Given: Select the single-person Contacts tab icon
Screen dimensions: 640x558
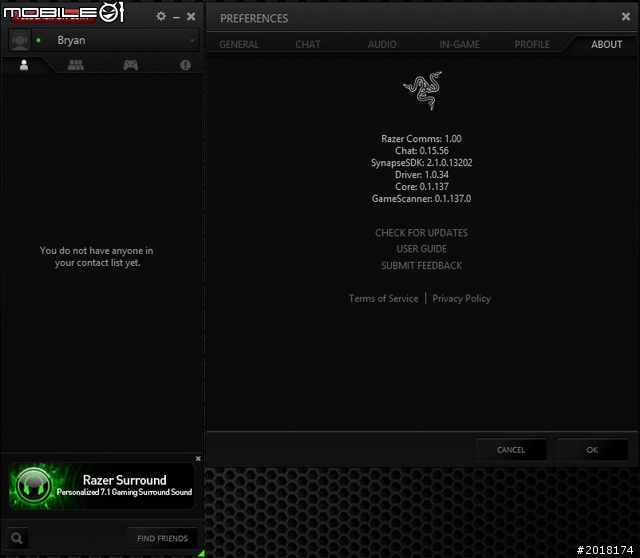Looking at the screenshot, I should [24, 65].
